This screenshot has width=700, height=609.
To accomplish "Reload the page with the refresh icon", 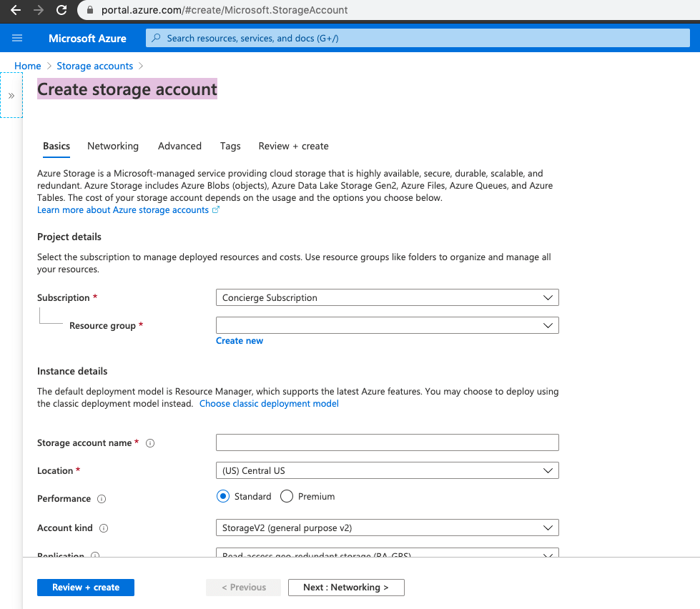I will [x=61, y=10].
